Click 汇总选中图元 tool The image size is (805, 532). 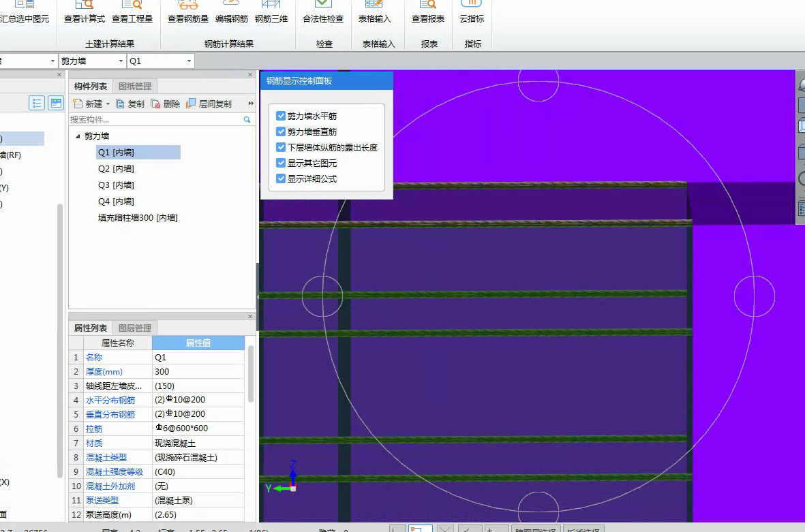coord(24,12)
